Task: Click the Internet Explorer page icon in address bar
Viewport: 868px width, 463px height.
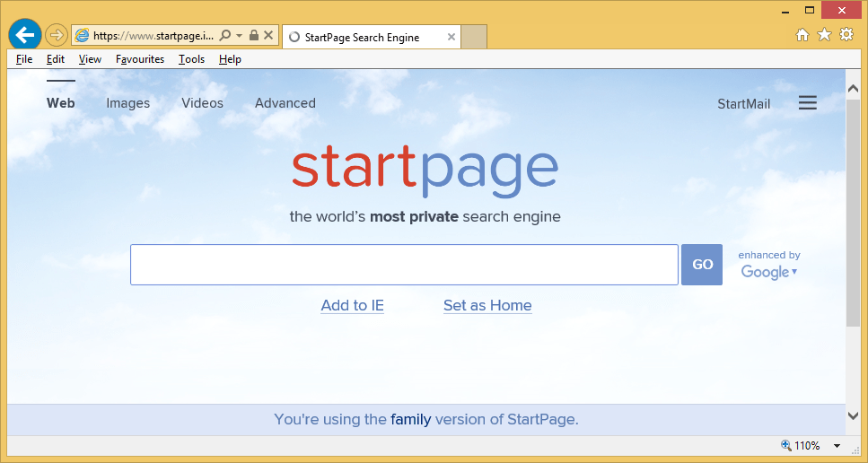Action: point(82,35)
